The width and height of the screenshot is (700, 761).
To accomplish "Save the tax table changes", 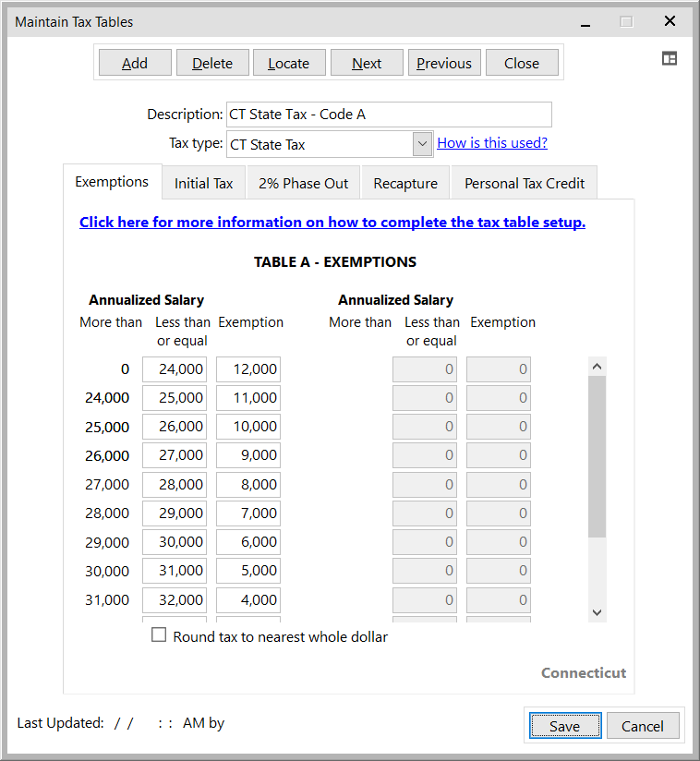I will [564, 726].
